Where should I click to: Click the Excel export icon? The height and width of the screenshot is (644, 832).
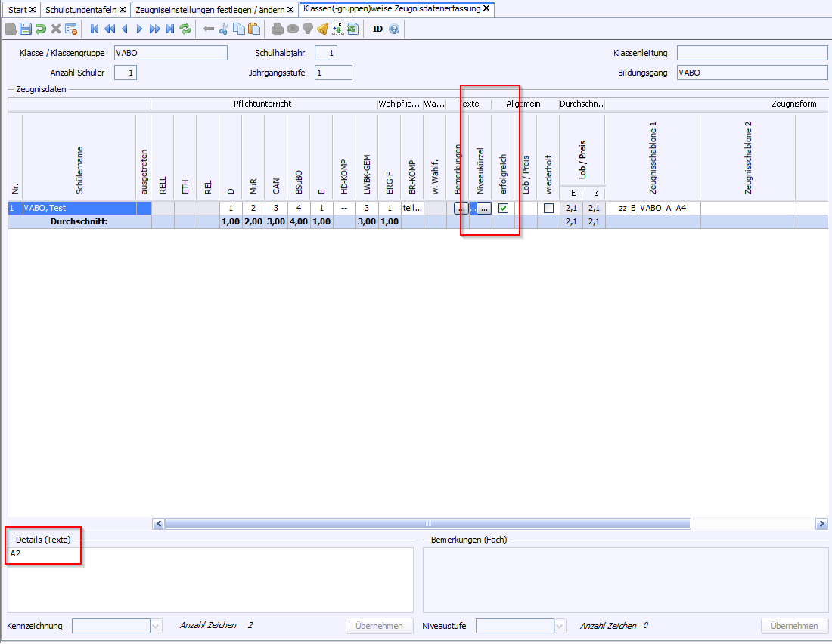point(352,29)
